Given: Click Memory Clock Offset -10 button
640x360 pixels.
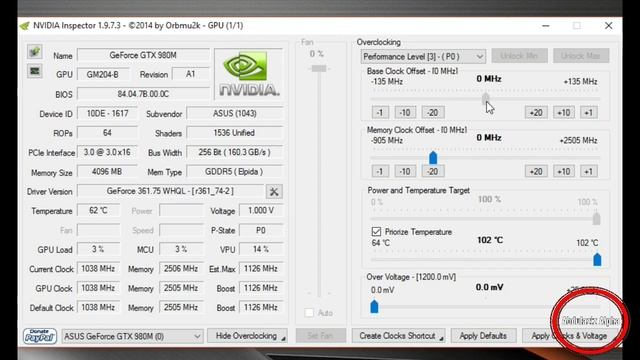Looking at the screenshot, I should [x=405, y=171].
